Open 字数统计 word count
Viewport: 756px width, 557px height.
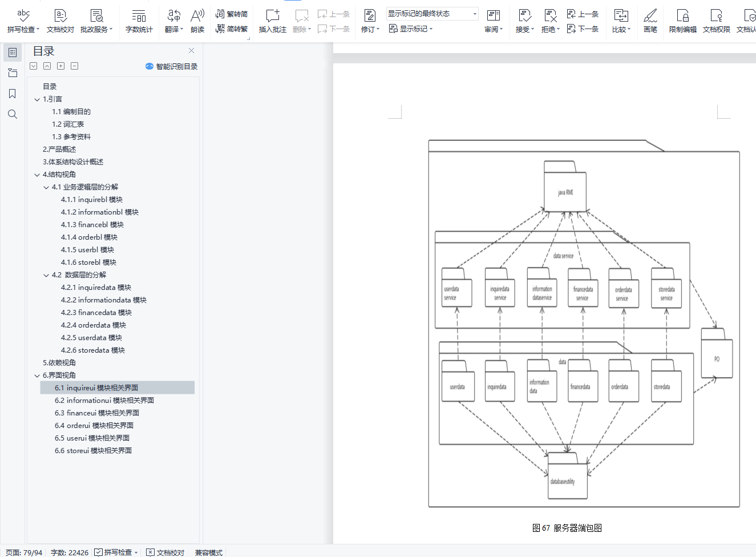click(139, 21)
